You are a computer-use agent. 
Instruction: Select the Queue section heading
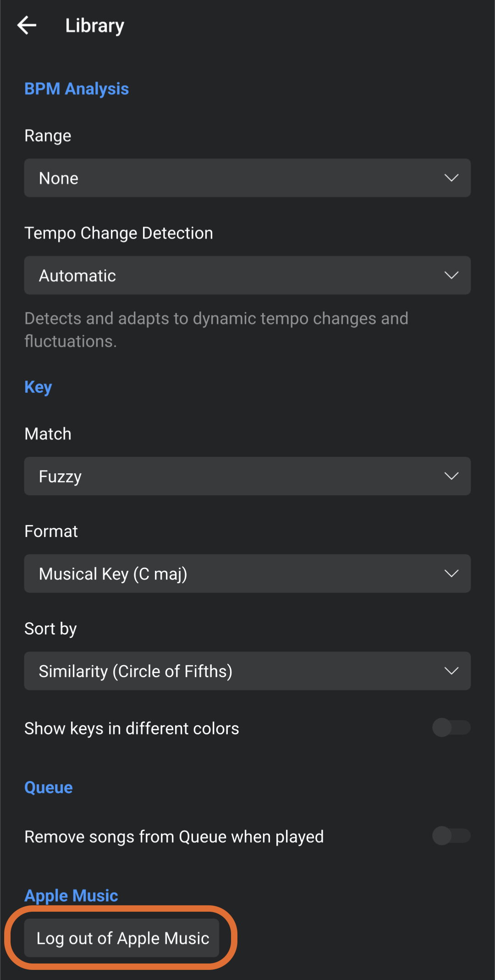pos(49,788)
